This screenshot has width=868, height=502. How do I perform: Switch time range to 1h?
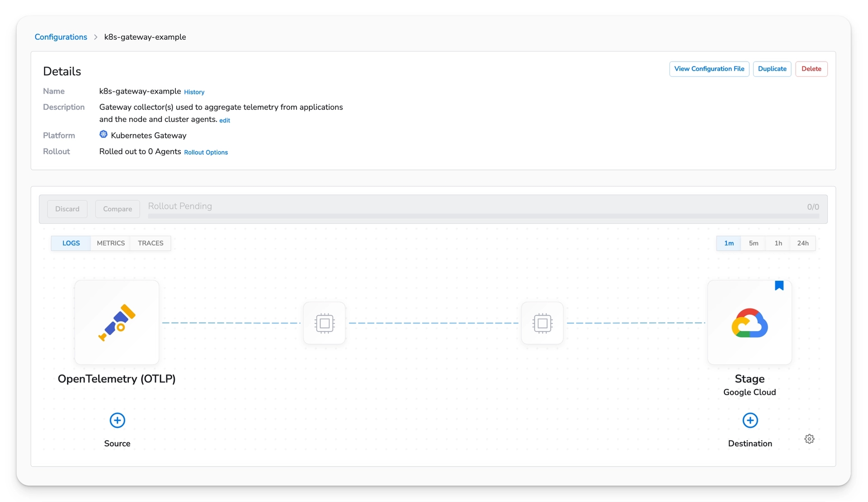tap(778, 243)
